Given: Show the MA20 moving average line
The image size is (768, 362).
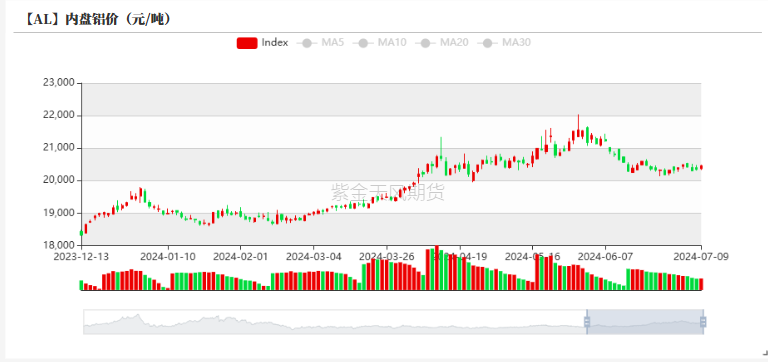Looking at the screenshot, I should 441,43.
